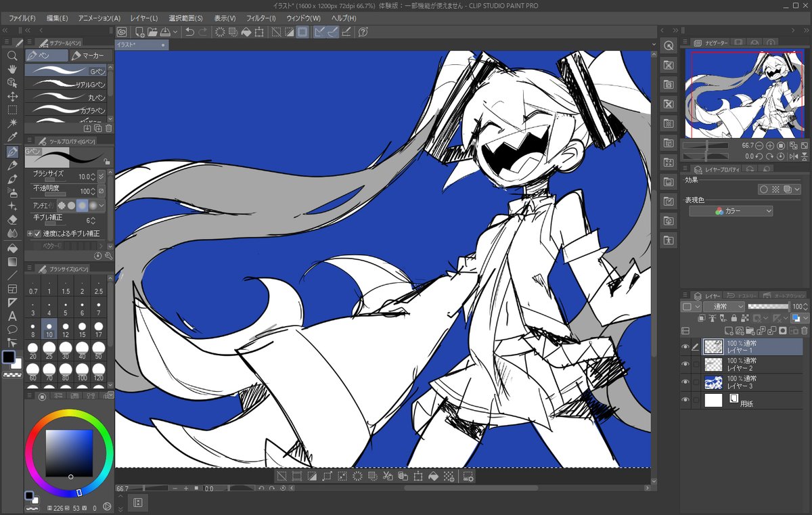Image resolution: width=812 pixels, height=515 pixels.
Task: Toggle visibility of 用紙 layer
Action: click(685, 401)
